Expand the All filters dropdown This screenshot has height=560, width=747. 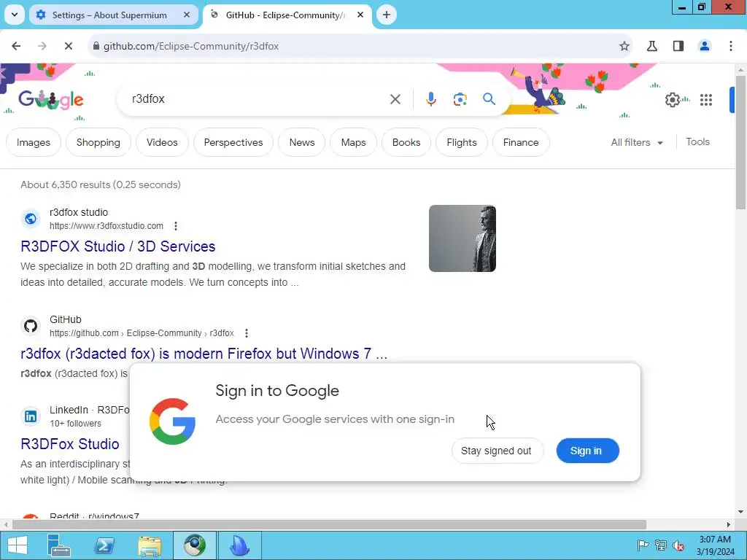(637, 142)
